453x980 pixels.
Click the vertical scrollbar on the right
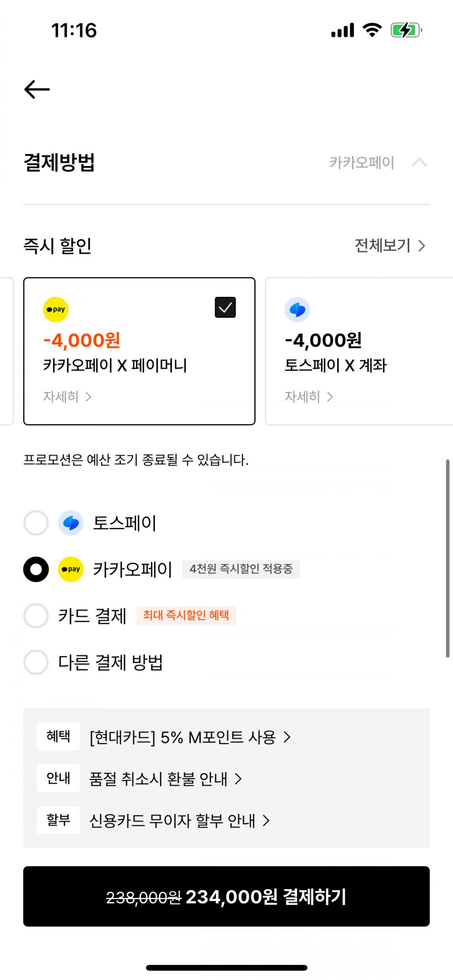click(448, 558)
